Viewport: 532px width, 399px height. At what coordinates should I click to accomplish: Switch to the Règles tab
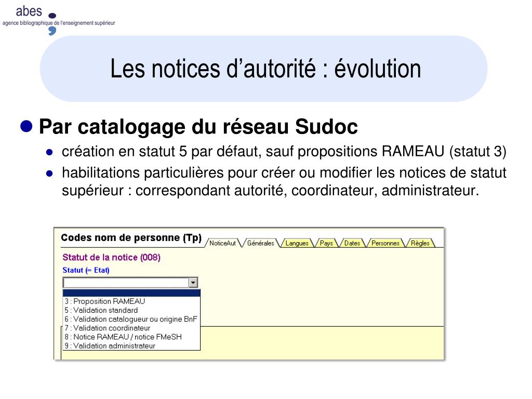420,243
